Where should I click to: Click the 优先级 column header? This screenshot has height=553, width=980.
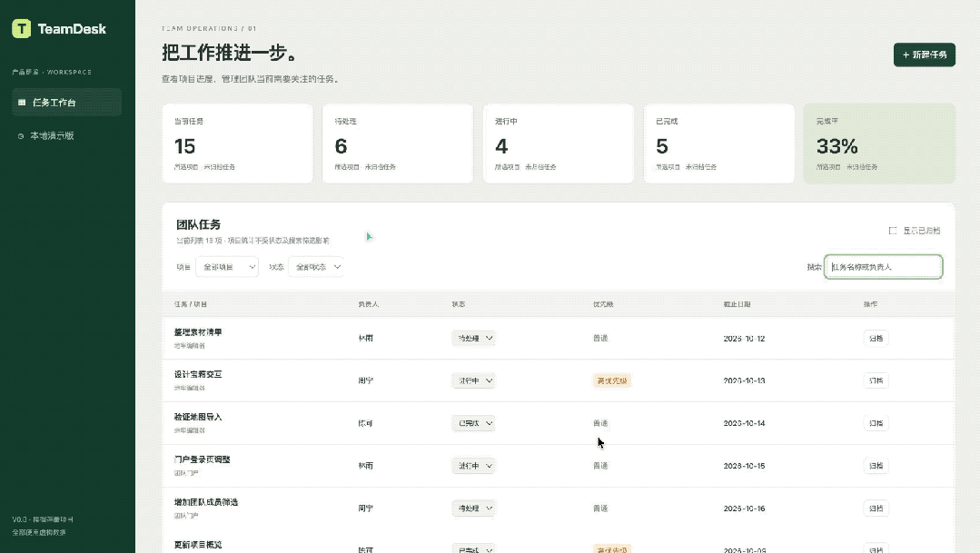click(603, 304)
